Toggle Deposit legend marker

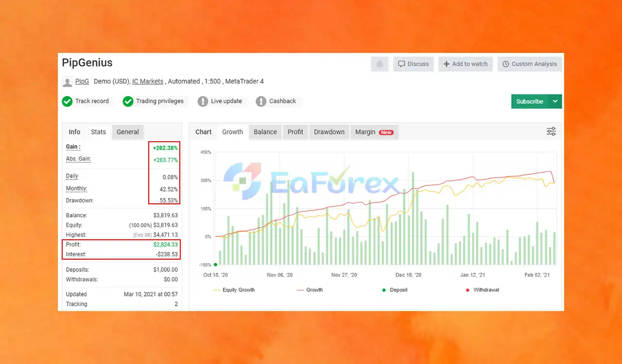point(395,290)
